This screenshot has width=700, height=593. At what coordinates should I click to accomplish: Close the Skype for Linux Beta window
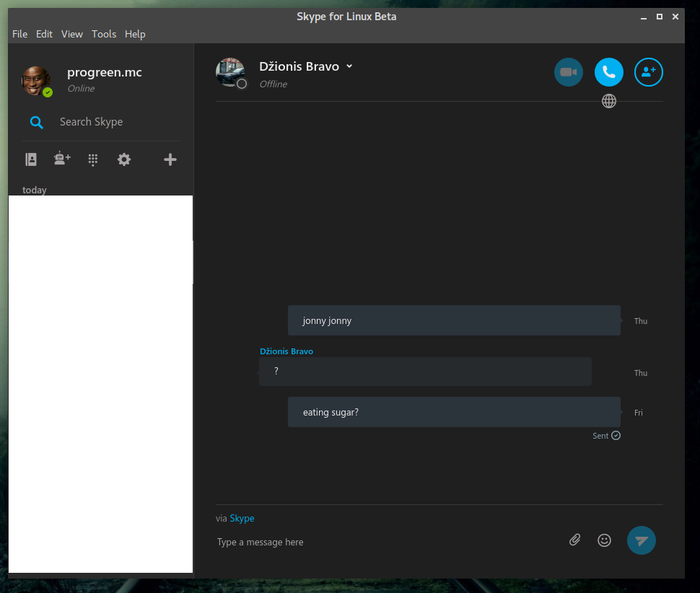pyautogui.click(x=675, y=17)
